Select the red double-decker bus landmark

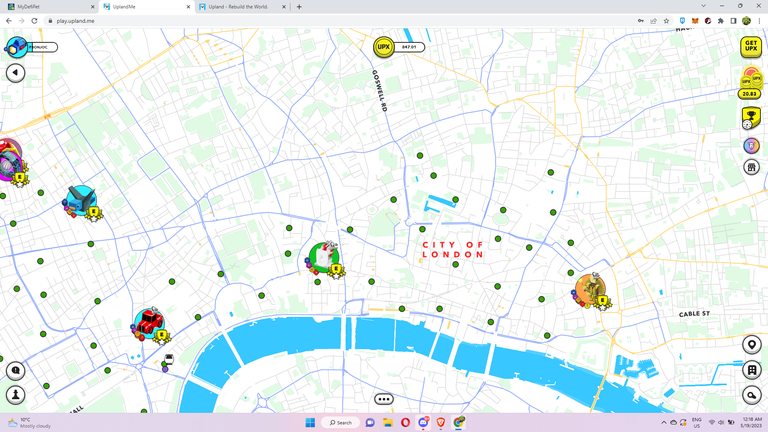(x=149, y=323)
